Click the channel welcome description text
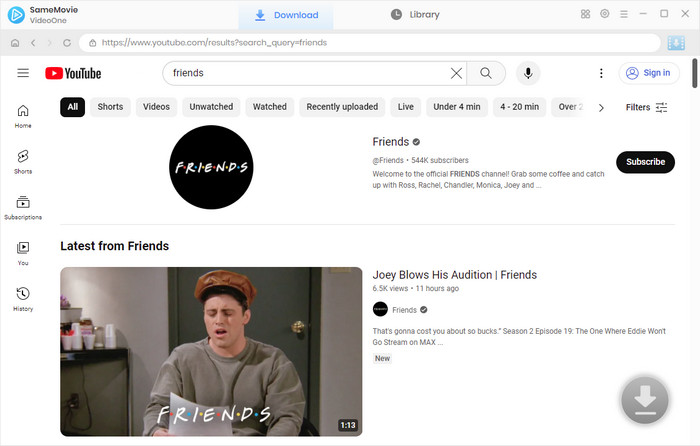 click(x=488, y=179)
